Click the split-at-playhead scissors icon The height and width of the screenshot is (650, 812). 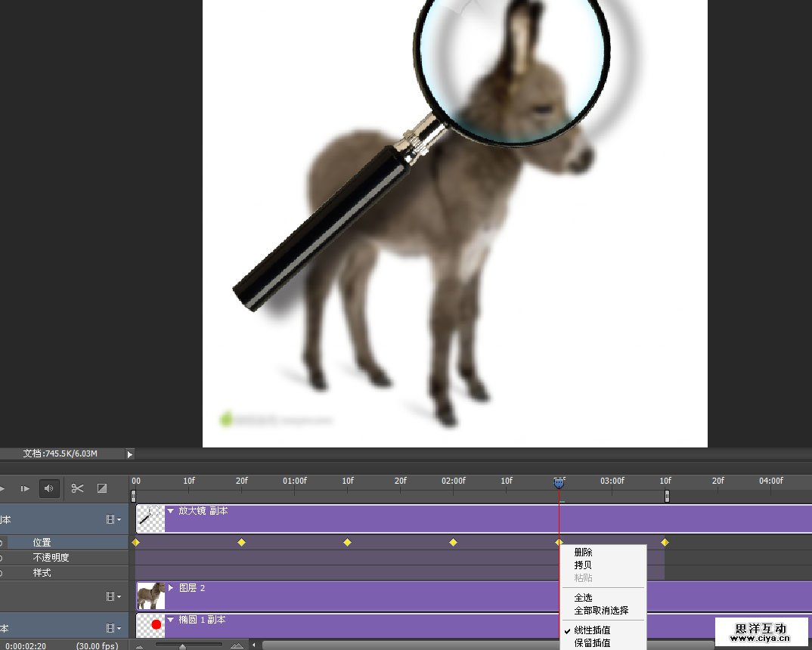[x=77, y=488]
